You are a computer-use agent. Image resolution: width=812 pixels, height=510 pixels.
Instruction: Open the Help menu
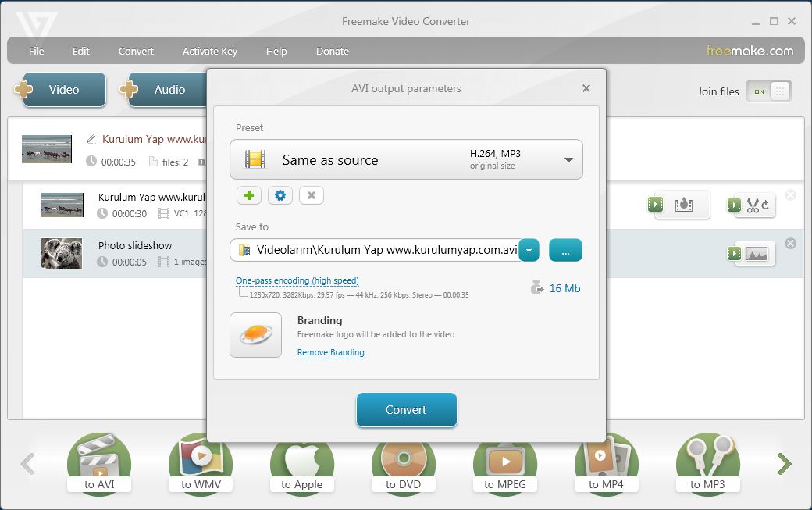pyautogui.click(x=276, y=52)
